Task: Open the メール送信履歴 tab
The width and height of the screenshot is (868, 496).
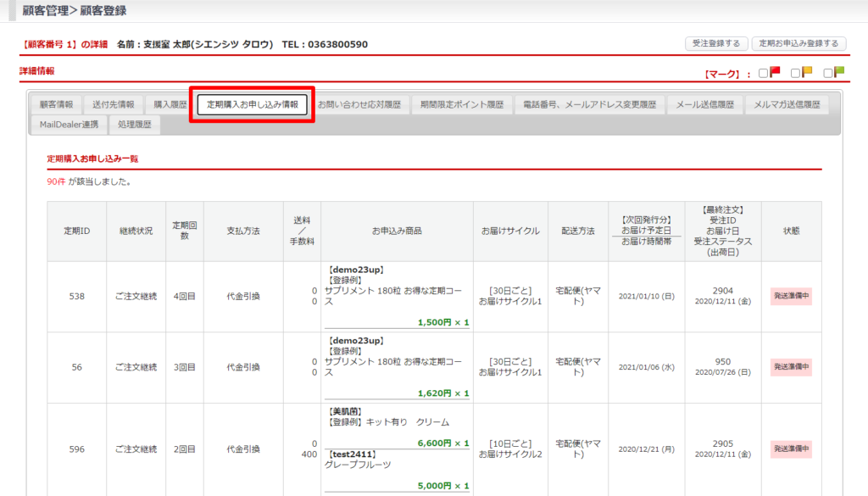Action: coord(704,105)
